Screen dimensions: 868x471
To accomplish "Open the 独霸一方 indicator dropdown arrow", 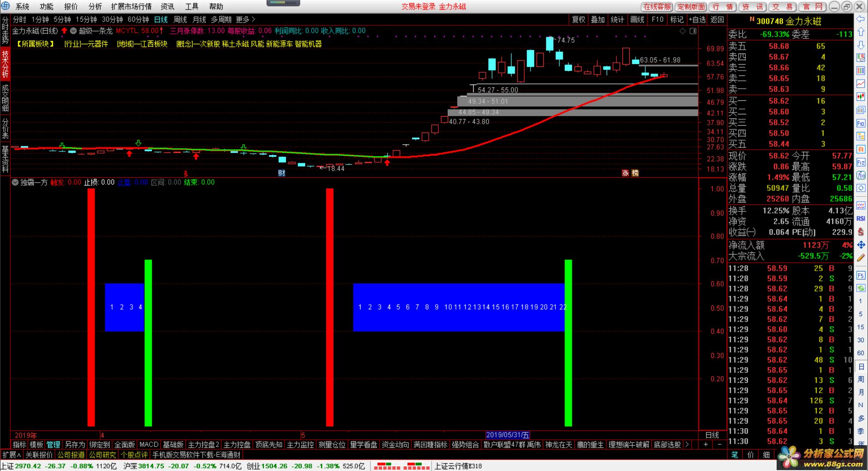I will click(x=15, y=182).
